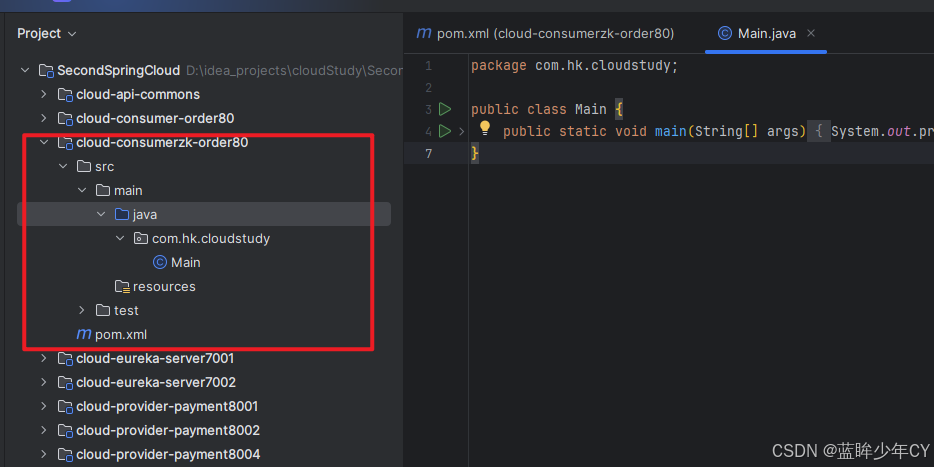
Task: Collapse the java folder
Action: [101, 214]
